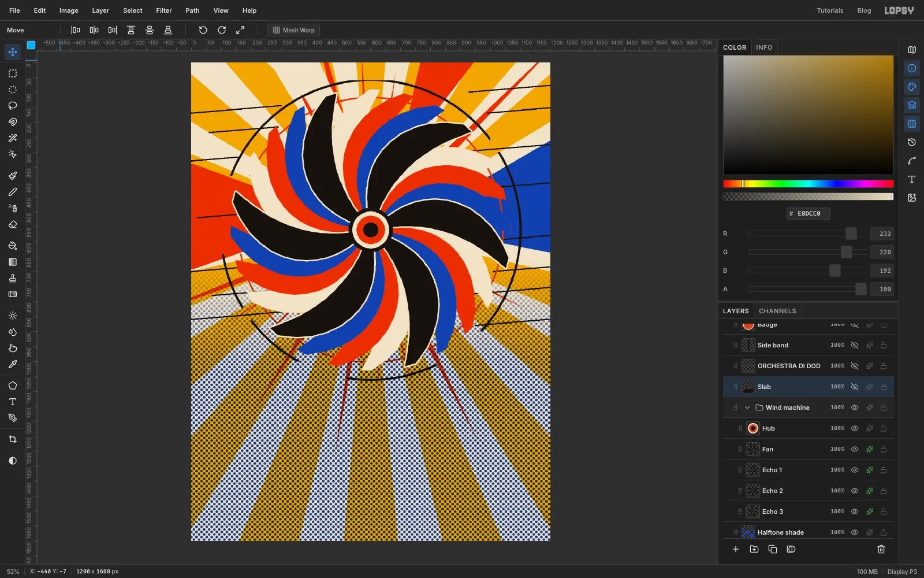Collapse the Wind machine group
This screenshot has width=924, height=578.
coord(747,407)
